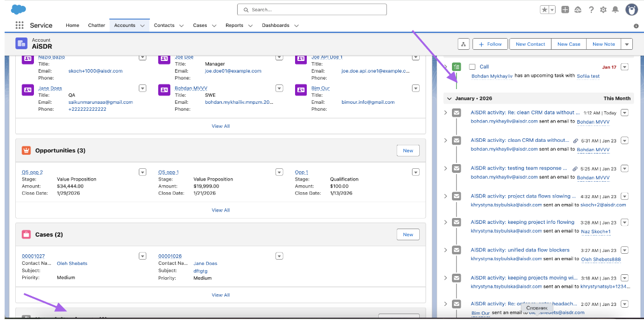
Task: Create a new case with New button
Action: tap(408, 234)
